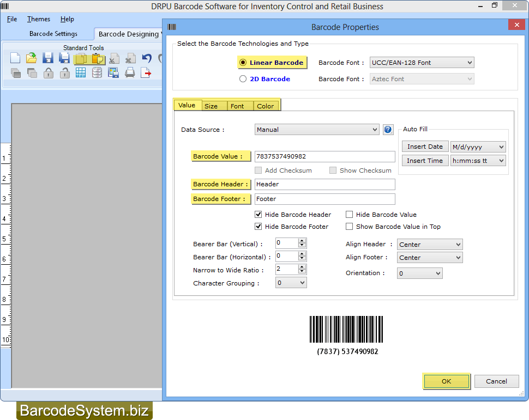The height and width of the screenshot is (420, 529).
Task: Open the Themes menu
Action: coord(39,19)
